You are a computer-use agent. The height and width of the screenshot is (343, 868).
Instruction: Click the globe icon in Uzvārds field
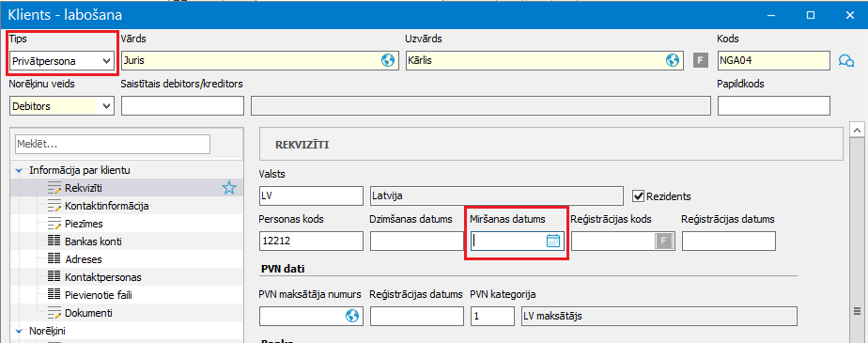(x=673, y=60)
